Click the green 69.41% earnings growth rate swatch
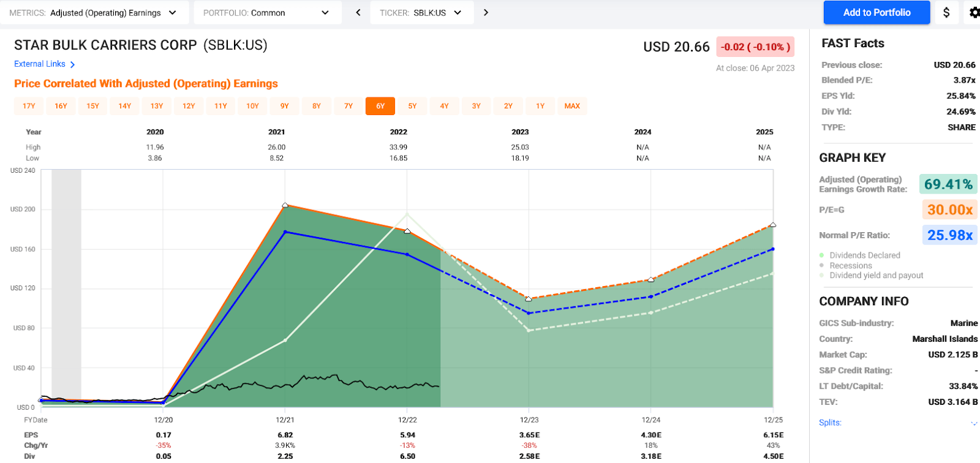 click(948, 184)
